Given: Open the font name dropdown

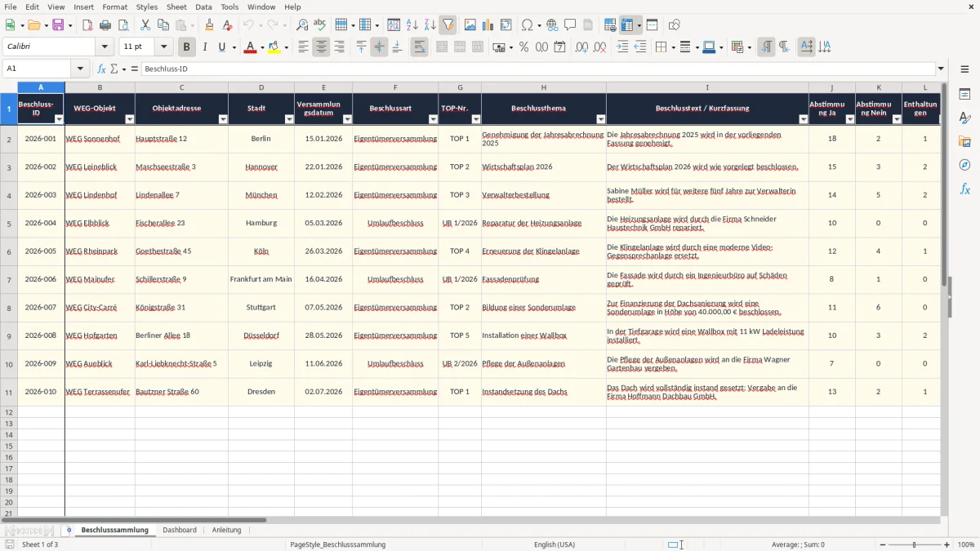Looking at the screenshot, I should pos(105,47).
